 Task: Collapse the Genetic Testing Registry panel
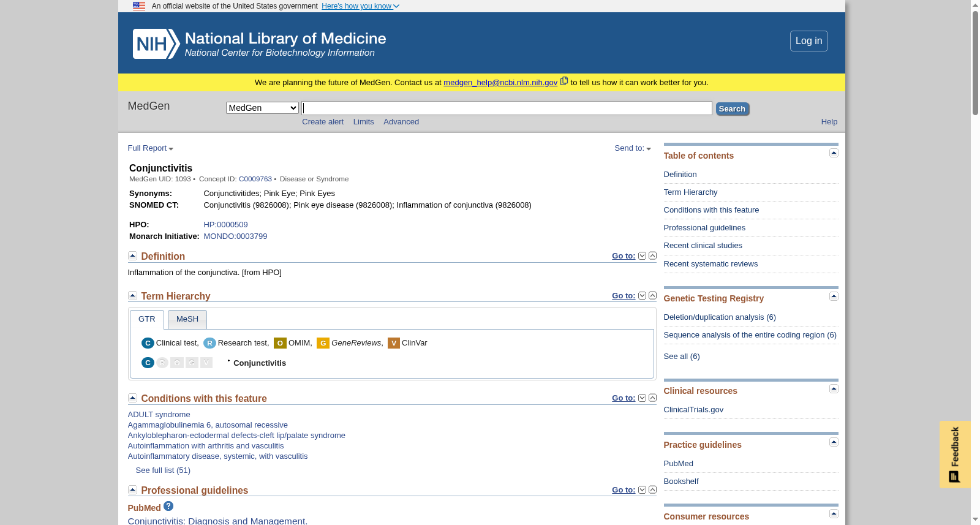[834, 296]
